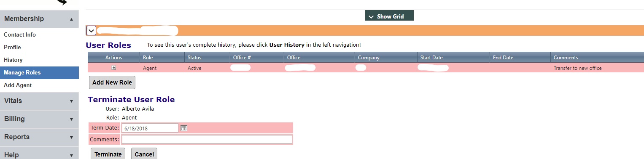Click the chevron dropdown on the orange bar
The width and height of the screenshot is (644, 159).
[x=91, y=30]
